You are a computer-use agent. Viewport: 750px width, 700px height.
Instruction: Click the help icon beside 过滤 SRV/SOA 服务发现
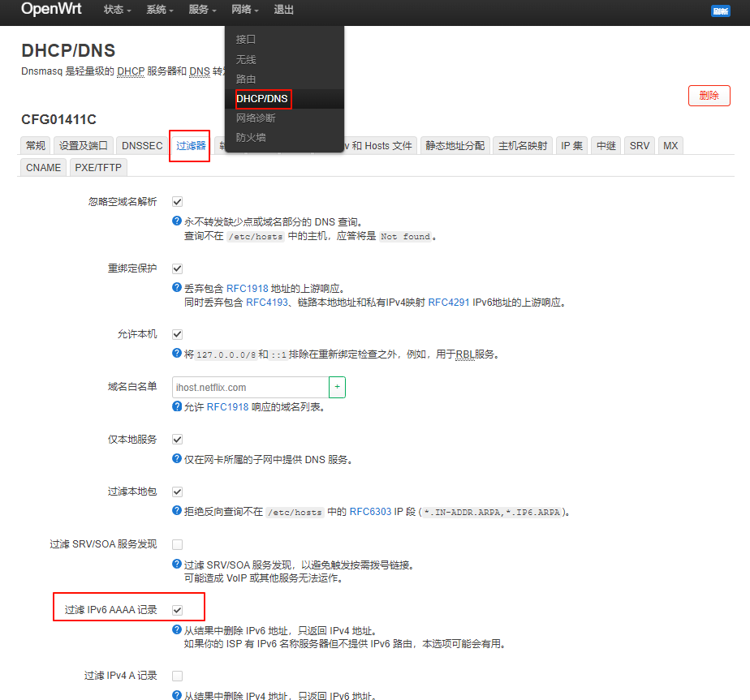pyautogui.click(x=176, y=564)
